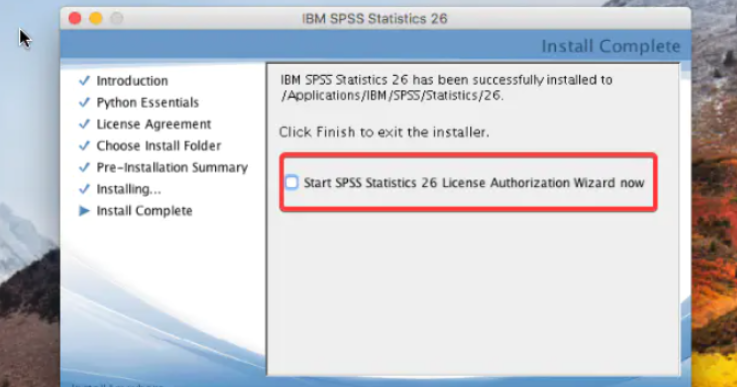737x387 pixels.
Task: Click the checkmark icon next to Installing...
Action: 84,189
